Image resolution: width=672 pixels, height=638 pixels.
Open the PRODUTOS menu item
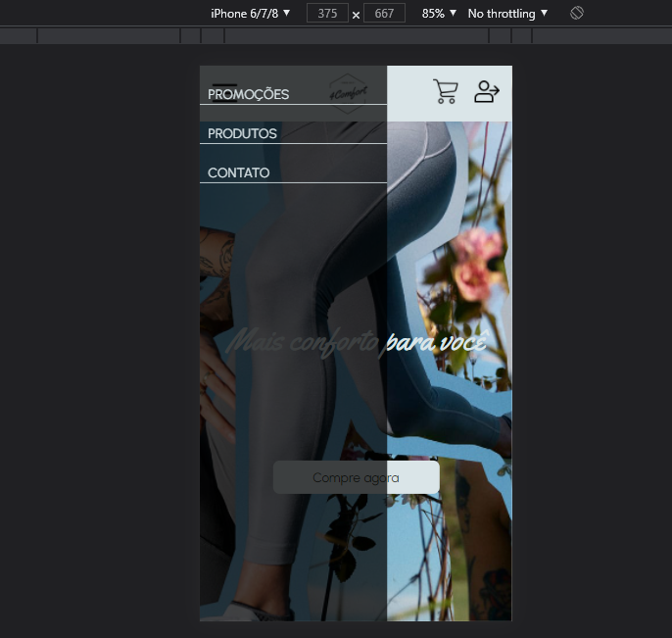click(242, 133)
